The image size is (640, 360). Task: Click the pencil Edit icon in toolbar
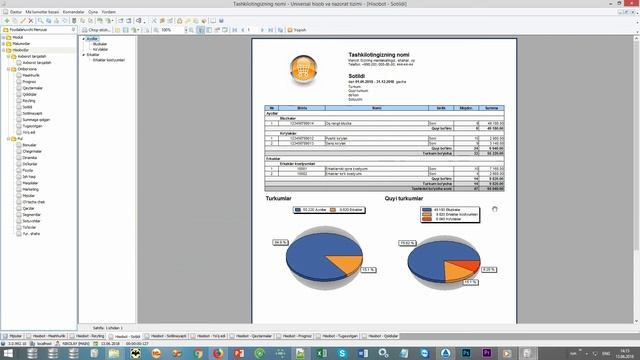(23, 20)
